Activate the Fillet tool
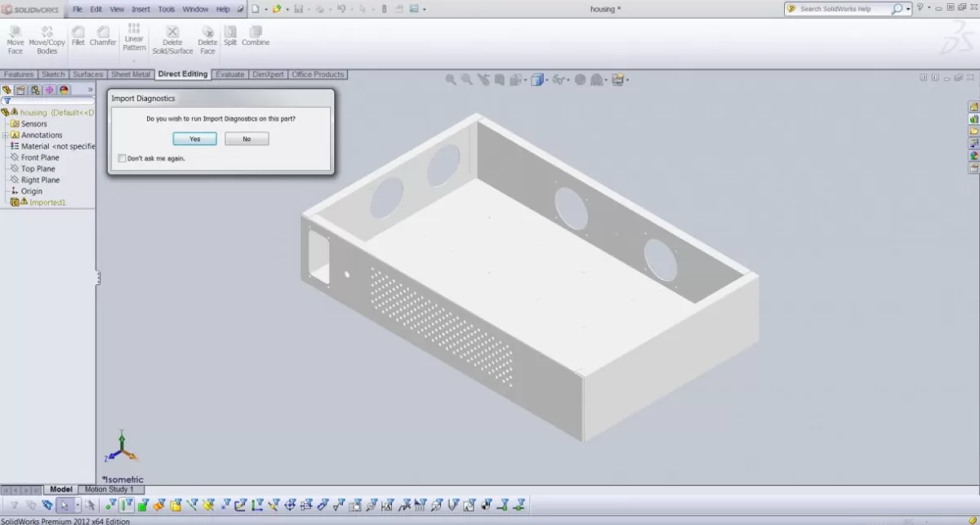Screen dimensions: 980x525 click(x=78, y=36)
